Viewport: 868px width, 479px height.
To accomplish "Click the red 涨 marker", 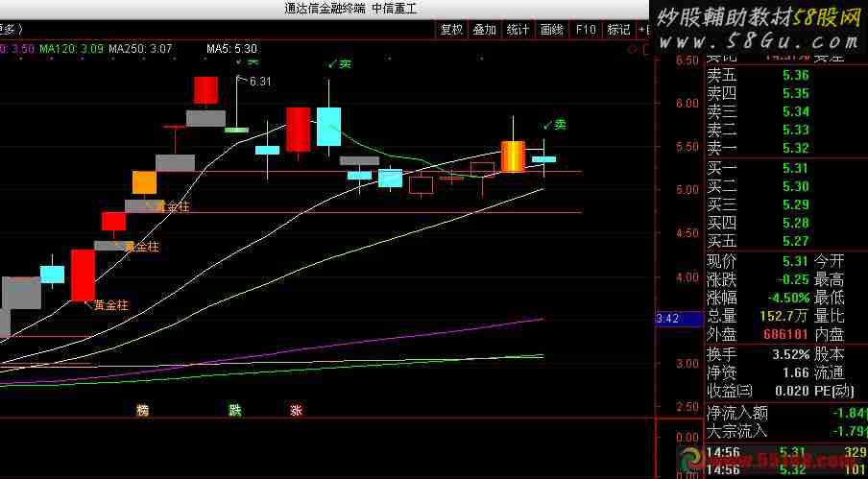I will coord(297,411).
